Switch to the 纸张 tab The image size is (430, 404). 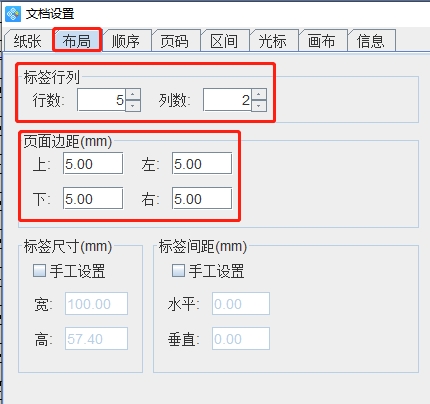28,41
